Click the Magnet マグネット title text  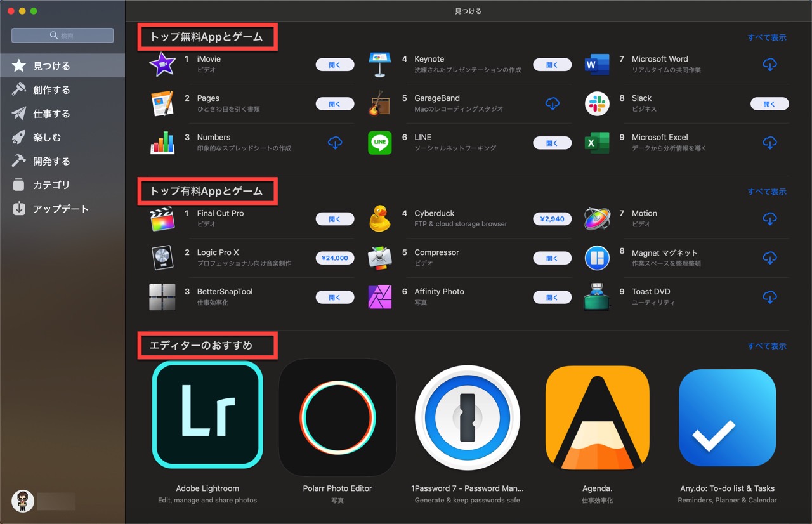tap(665, 252)
